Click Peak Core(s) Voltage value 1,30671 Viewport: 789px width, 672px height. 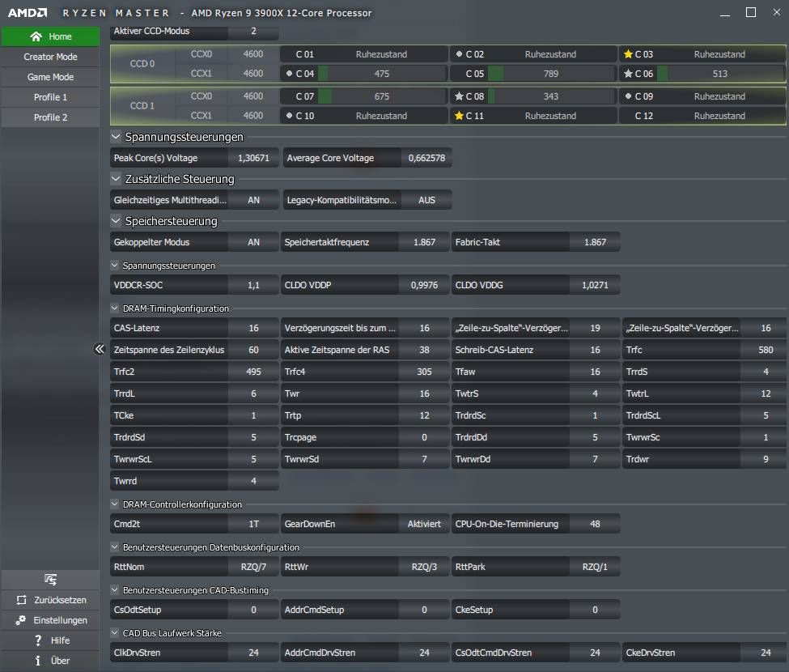tap(253, 158)
